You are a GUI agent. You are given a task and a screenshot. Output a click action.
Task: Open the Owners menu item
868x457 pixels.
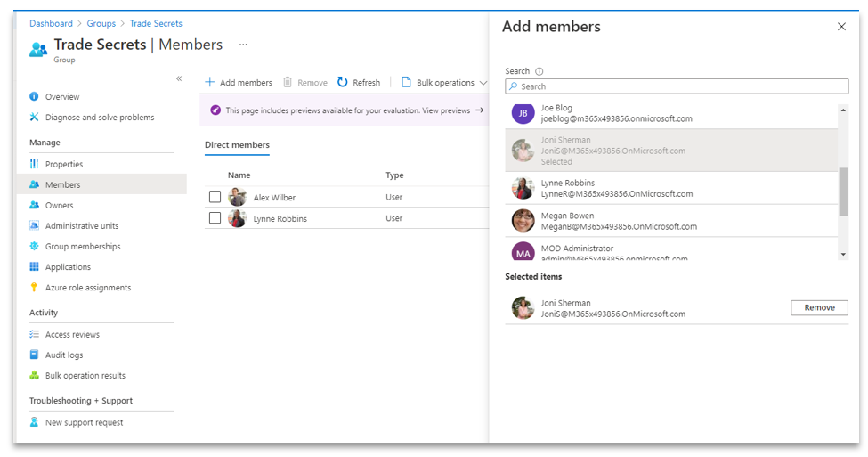(x=59, y=206)
